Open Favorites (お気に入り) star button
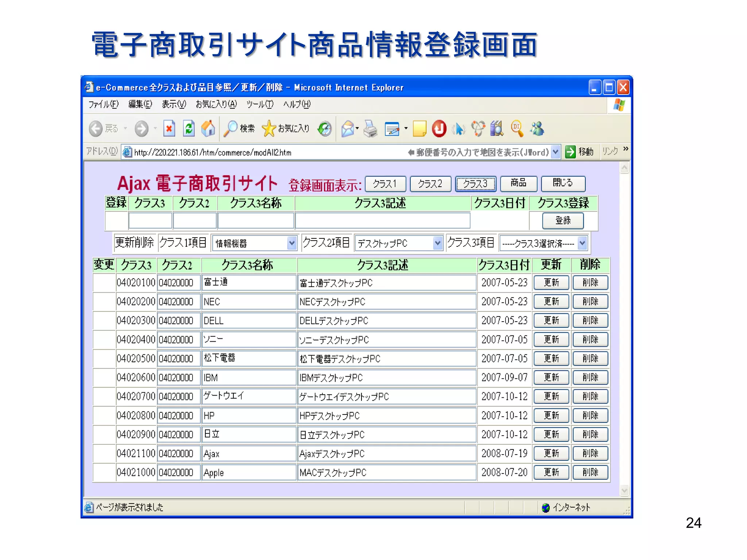Screen dimensions: 747x560 [x=286, y=129]
